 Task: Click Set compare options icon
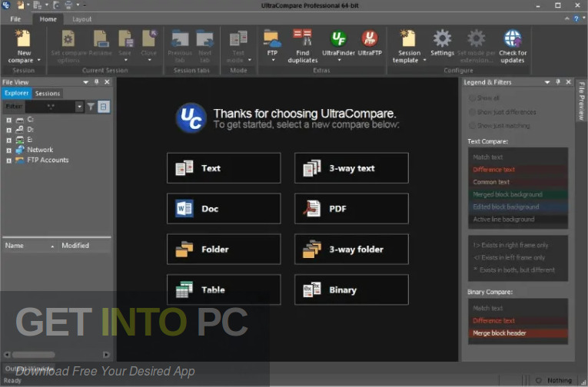(68, 38)
